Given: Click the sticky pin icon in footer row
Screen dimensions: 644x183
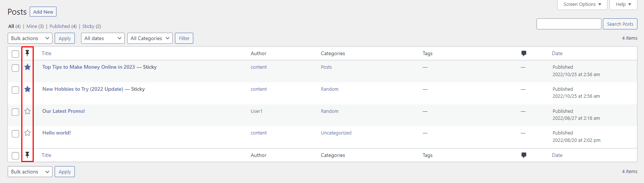Looking at the screenshot, I should [x=27, y=155].
